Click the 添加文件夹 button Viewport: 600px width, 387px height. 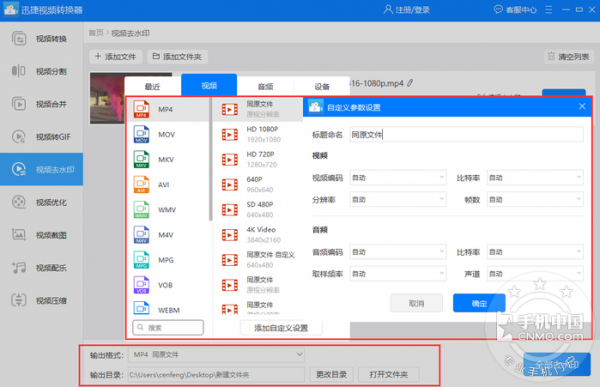[178, 57]
